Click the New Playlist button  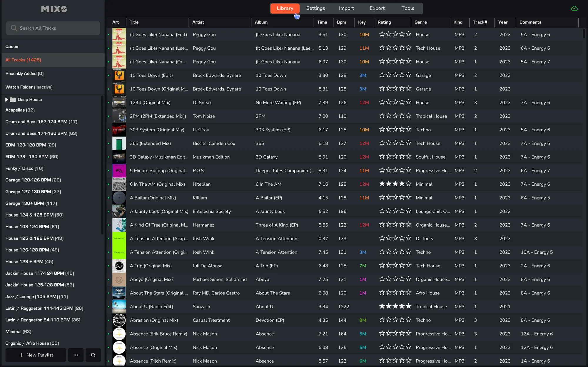coord(36,355)
